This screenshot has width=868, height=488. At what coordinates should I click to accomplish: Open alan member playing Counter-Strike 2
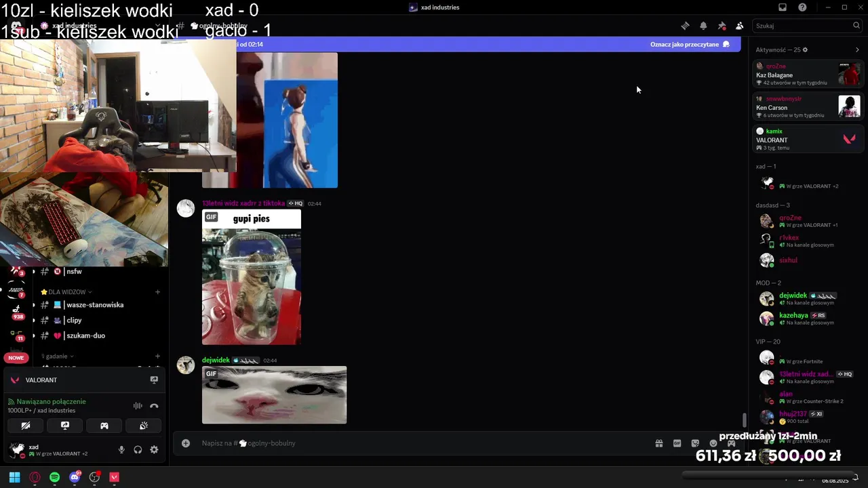tap(808, 397)
